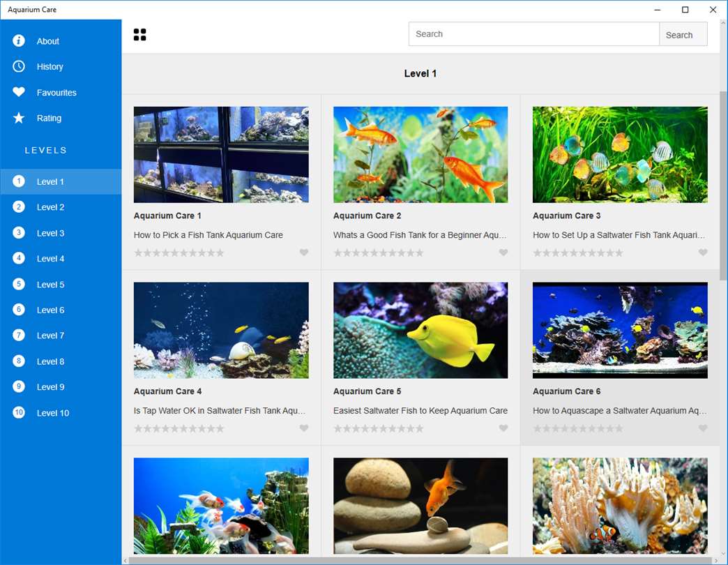This screenshot has height=565, width=728.
Task: Open the Aquarium Care 1 reef tanks thumbnail
Action: click(x=221, y=155)
